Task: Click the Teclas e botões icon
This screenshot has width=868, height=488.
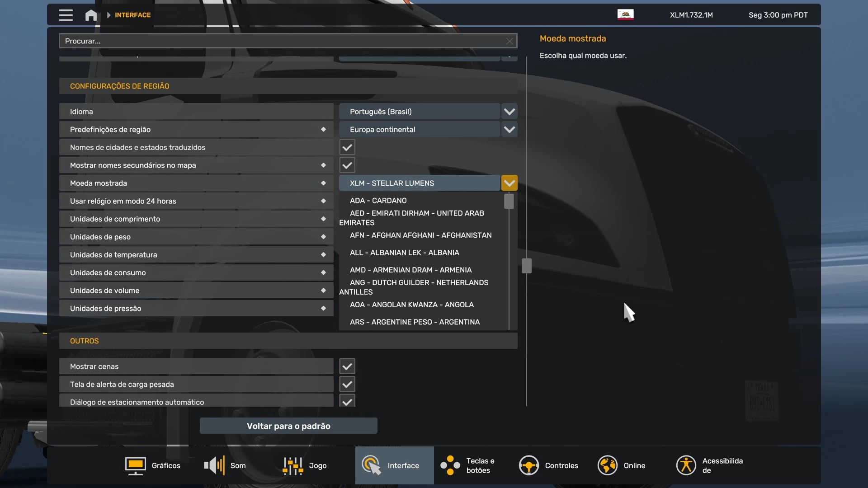Action: click(x=450, y=465)
